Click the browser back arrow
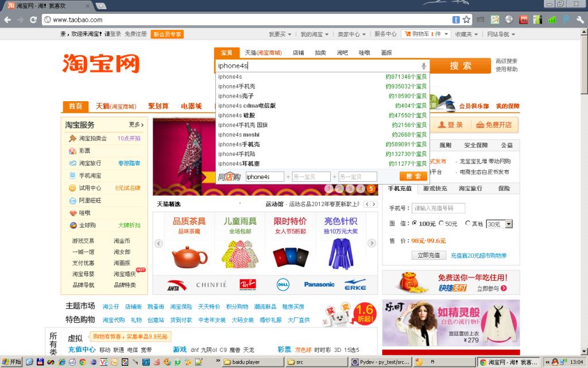This screenshot has width=588, height=368. tap(8, 20)
